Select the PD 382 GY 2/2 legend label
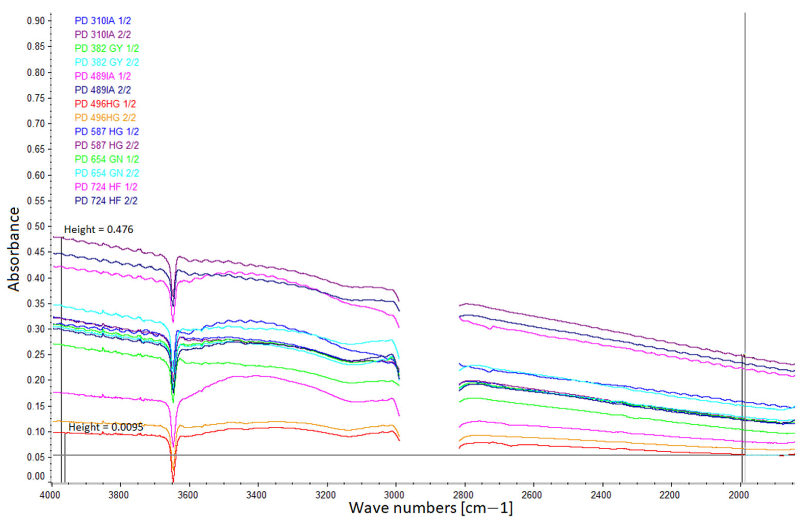Image resolution: width=812 pixels, height=522 pixels. [107, 62]
